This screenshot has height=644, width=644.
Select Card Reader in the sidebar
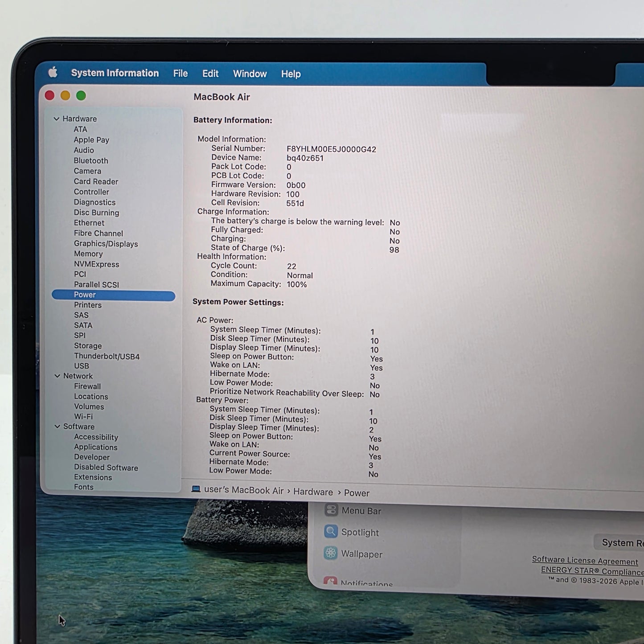click(x=96, y=181)
